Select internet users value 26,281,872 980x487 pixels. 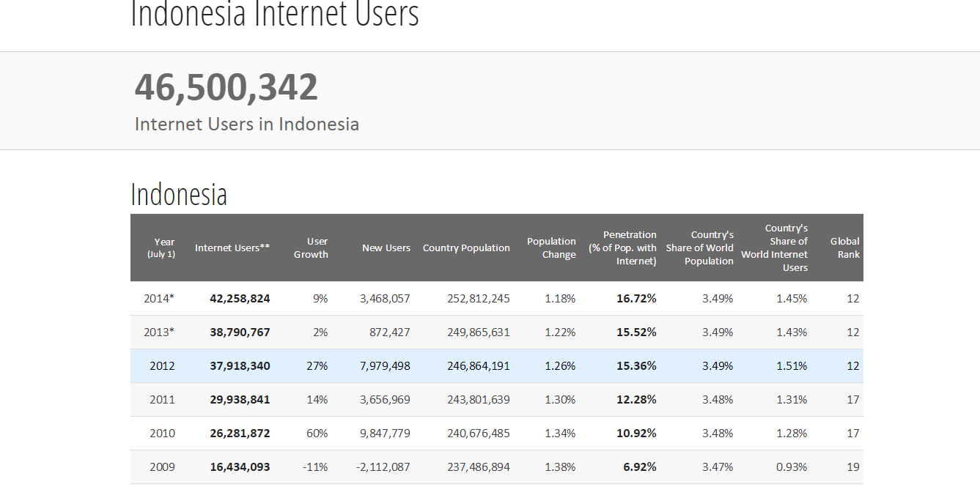[240, 433]
